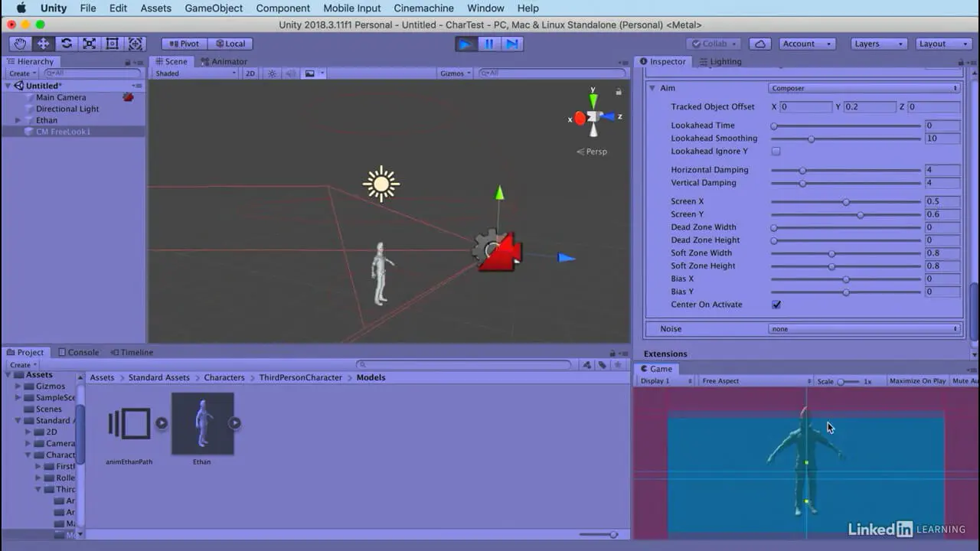Click the scene orientation gizmo cube

point(593,117)
